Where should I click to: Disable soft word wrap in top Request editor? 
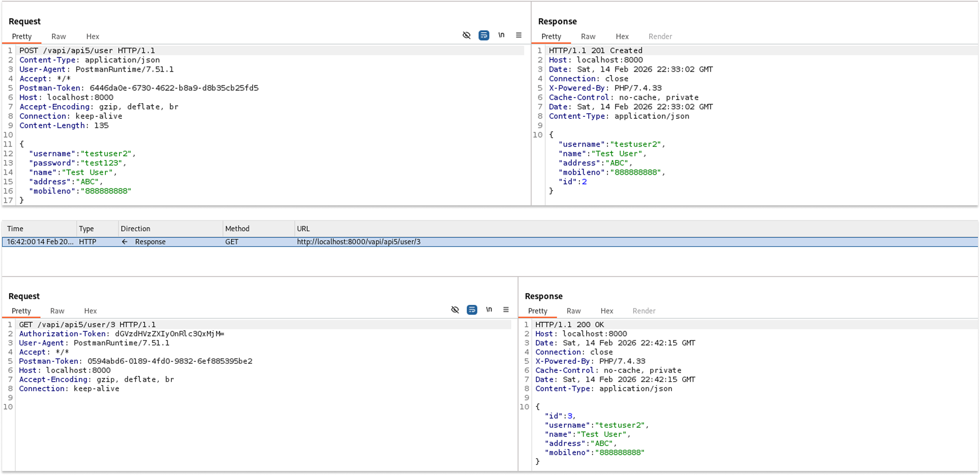(x=483, y=35)
